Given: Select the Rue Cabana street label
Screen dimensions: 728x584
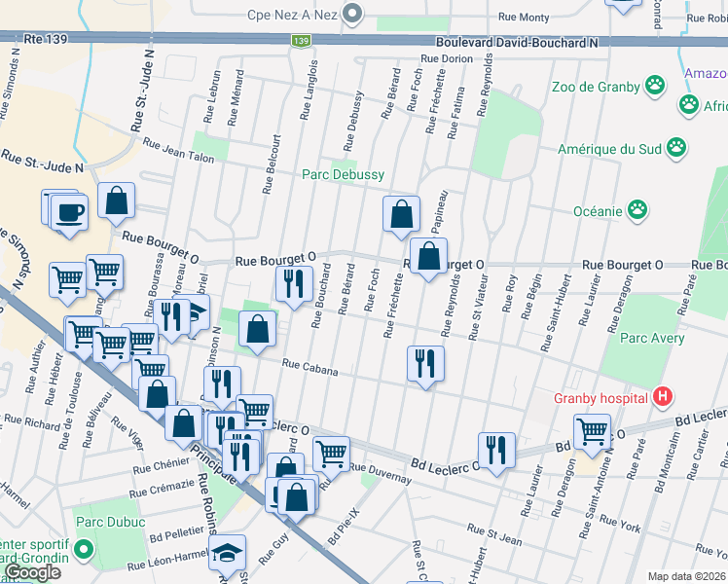Looking at the screenshot, I should pos(309,367).
